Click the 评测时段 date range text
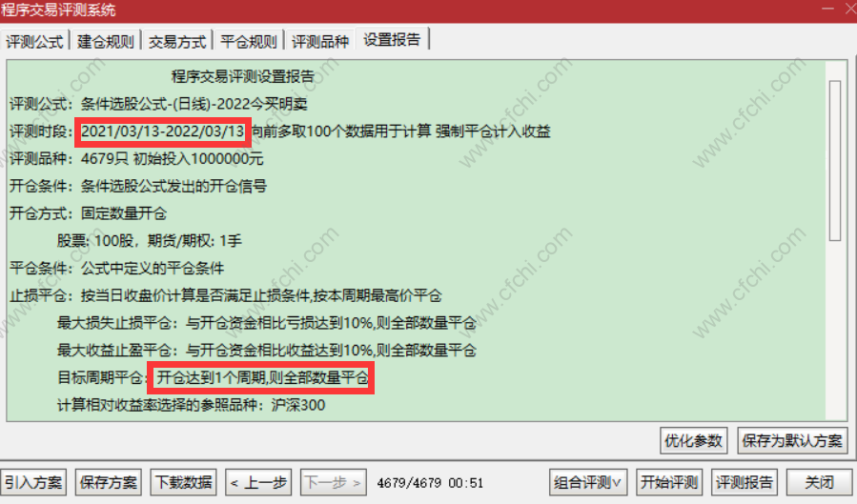The height and width of the screenshot is (504, 857). (162, 131)
